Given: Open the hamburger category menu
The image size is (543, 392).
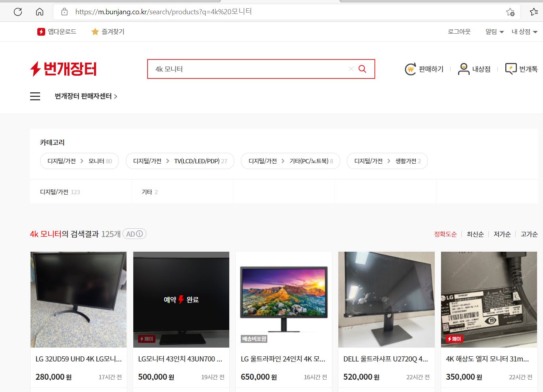Looking at the screenshot, I should click(x=35, y=96).
